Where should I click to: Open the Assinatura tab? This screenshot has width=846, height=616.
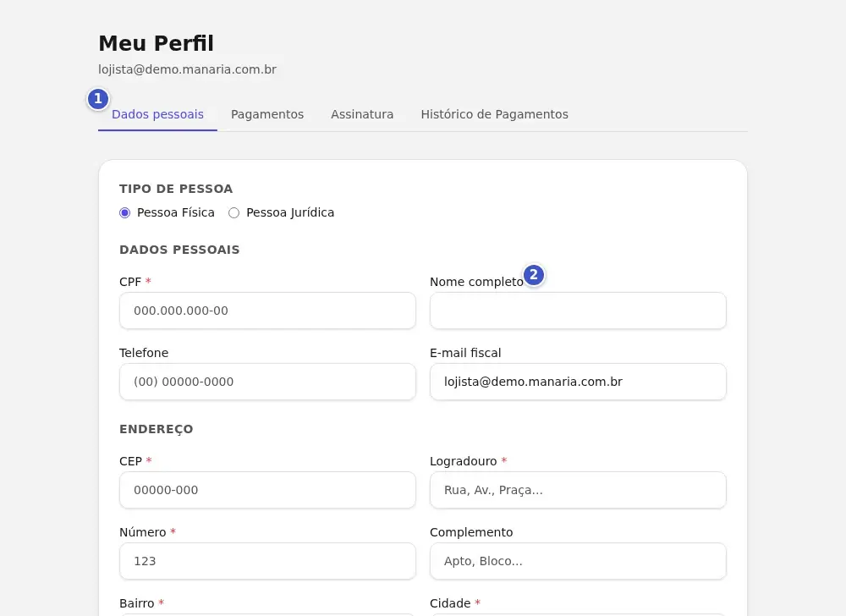[362, 114]
